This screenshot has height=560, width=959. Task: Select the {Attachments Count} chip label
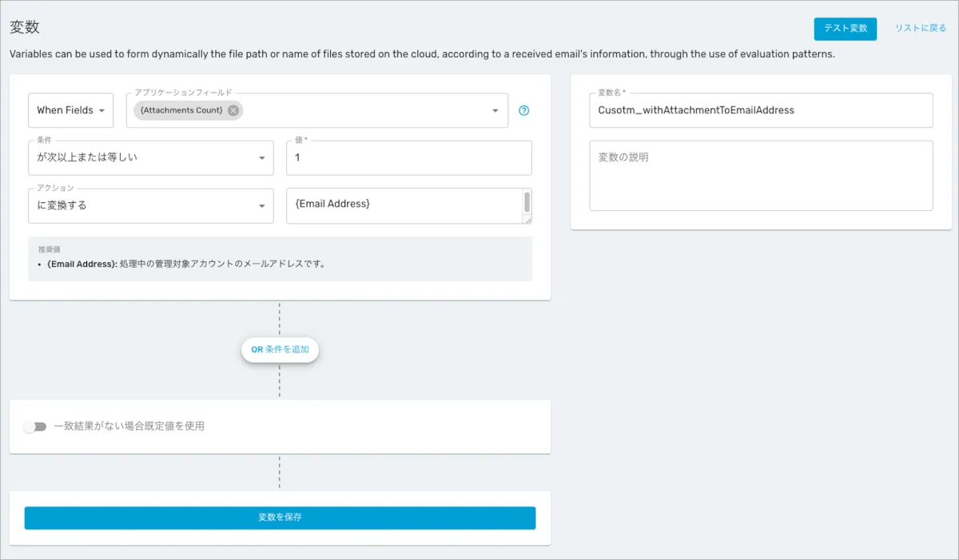click(x=181, y=110)
